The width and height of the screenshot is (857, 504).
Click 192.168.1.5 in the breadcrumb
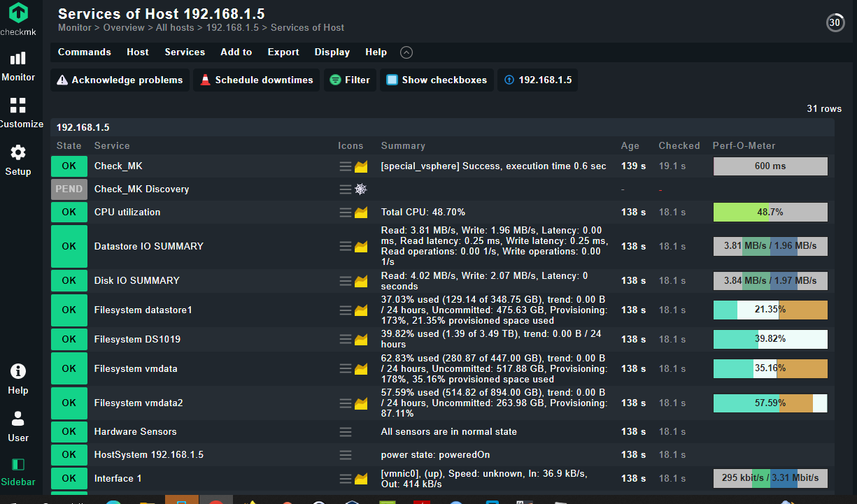tap(232, 28)
